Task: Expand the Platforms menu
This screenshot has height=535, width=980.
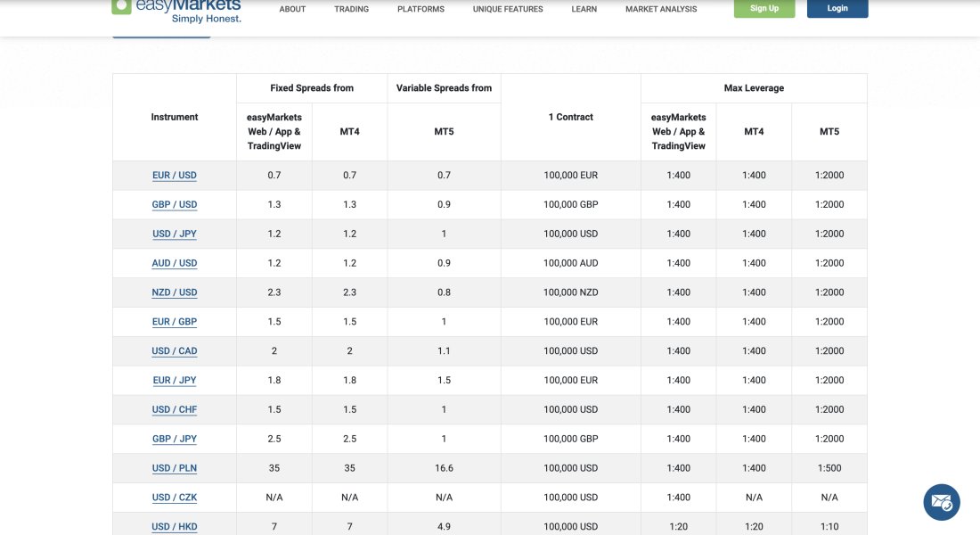Action: (421, 9)
